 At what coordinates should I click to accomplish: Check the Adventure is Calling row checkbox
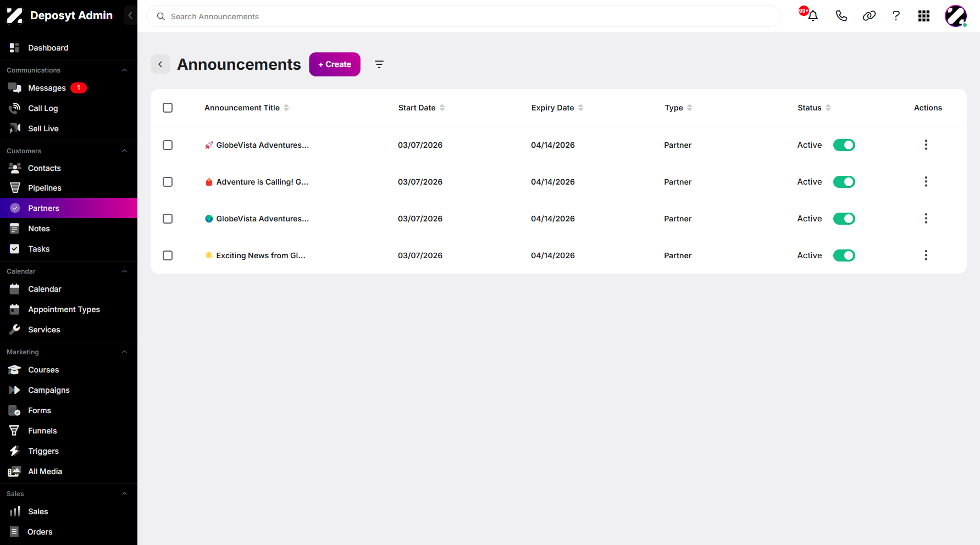168,182
